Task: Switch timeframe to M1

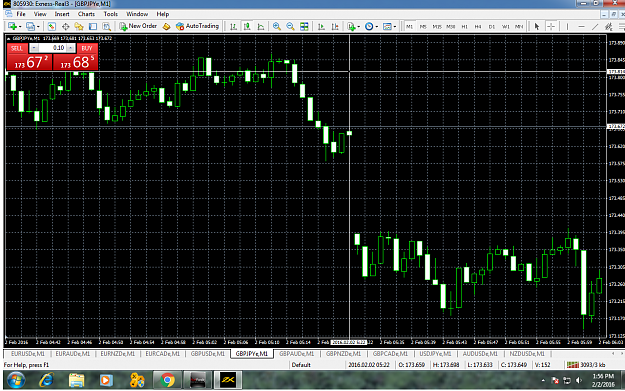Action: (409, 27)
